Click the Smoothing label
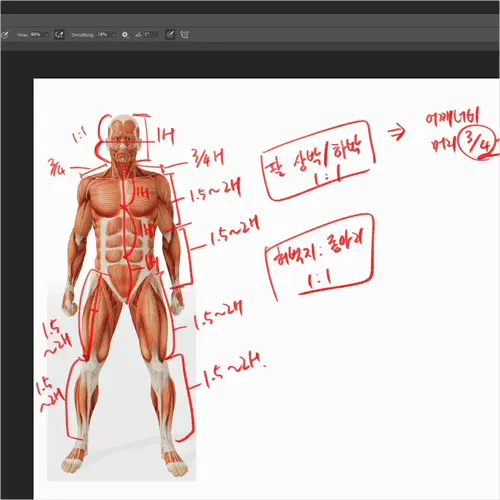 [x=82, y=35]
